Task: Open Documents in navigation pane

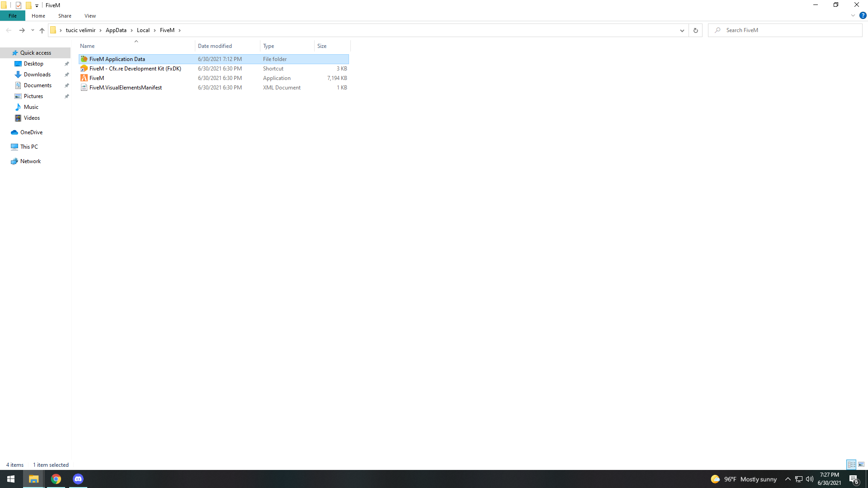Action: (38, 85)
